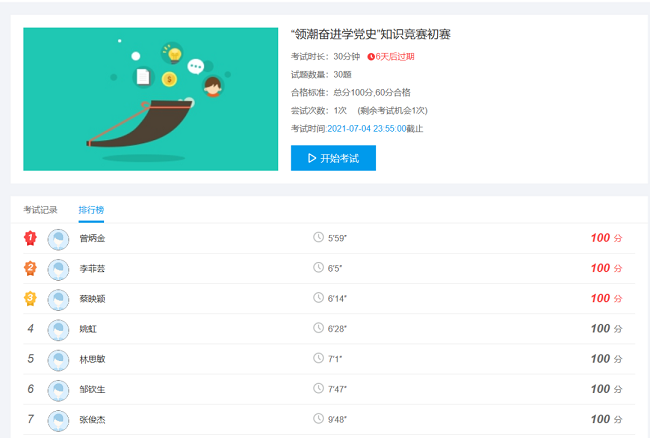The image size is (650, 438).
Task: Click avatar of 曾炳金
Action: [58, 238]
